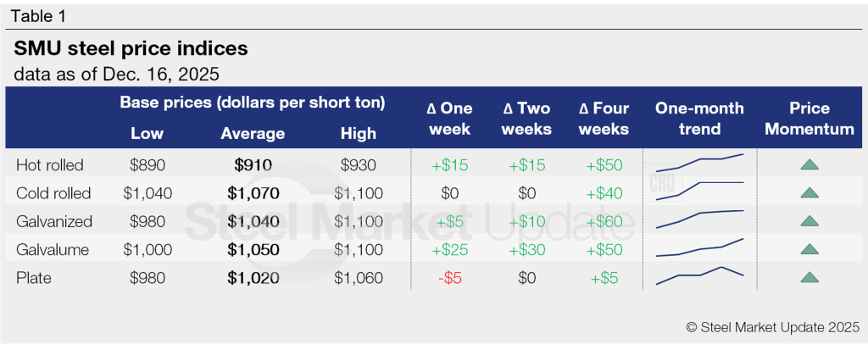Click the Plate one-month trend sparkline
The width and height of the screenshot is (868, 350).
pos(699,275)
